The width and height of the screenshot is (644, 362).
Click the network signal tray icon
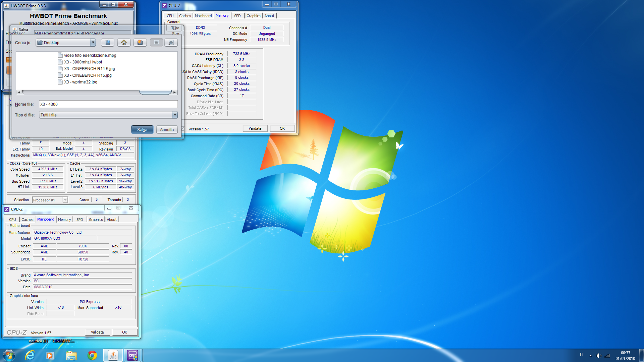[607, 356]
